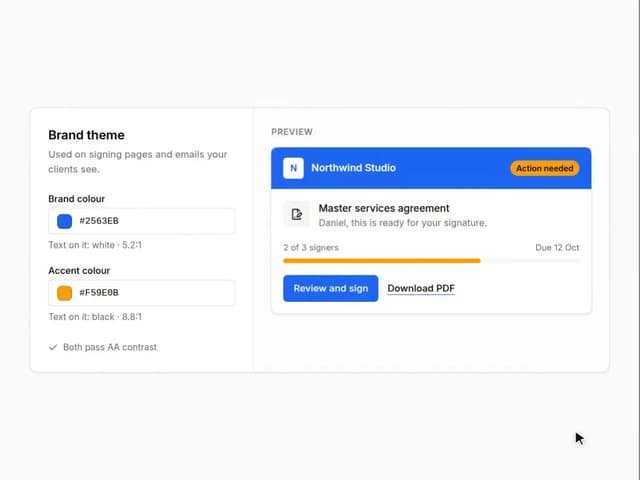This screenshot has width=640, height=480.
Task: Select the Master services agreement title
Action: [x=384, y=208]
